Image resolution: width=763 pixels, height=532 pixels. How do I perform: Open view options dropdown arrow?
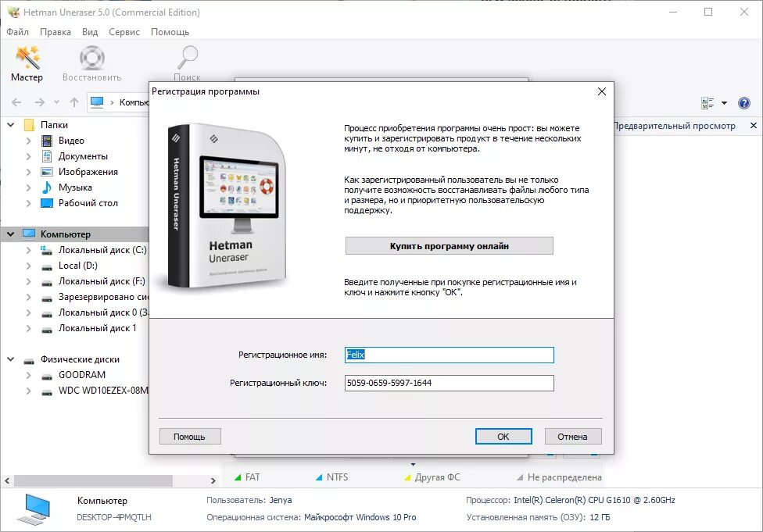coord(724,102)
